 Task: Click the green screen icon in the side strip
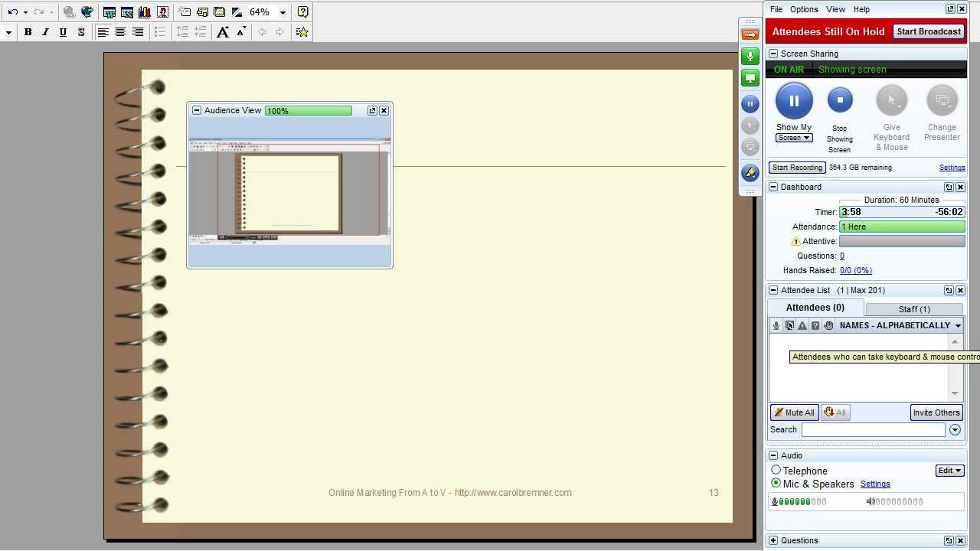pyautogui.click(x=750, y=78)
